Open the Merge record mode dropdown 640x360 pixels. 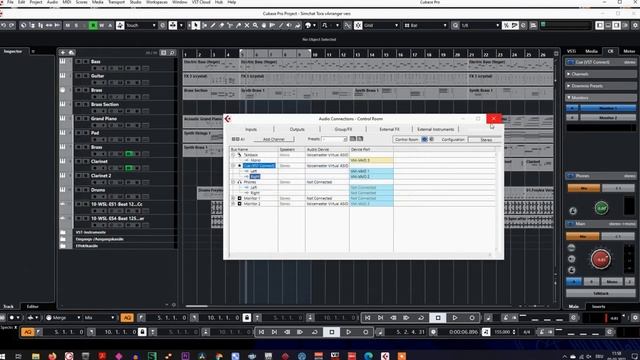64,318
